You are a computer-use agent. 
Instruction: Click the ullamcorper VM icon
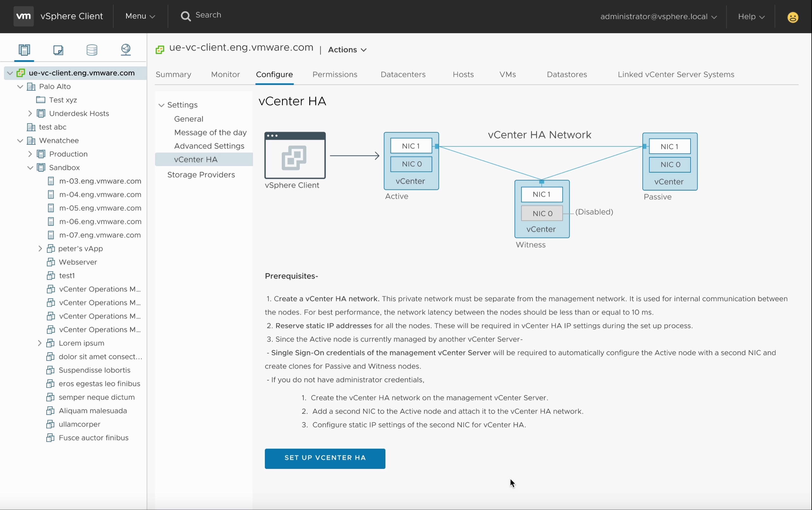[x=50, y=424]
